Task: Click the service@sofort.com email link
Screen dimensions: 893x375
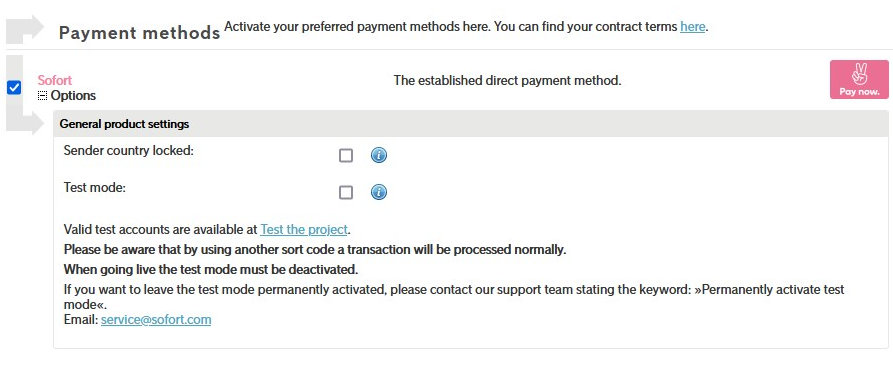Action: coord(156,320)
